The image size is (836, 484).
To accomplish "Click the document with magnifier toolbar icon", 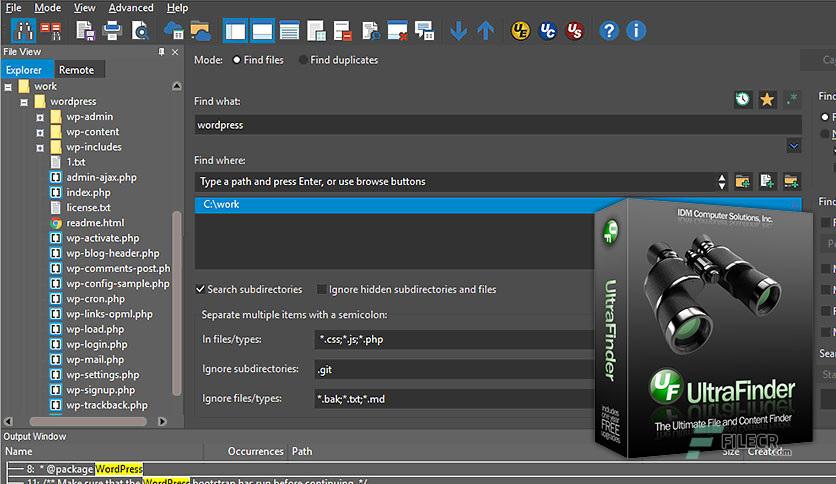I will [371, 31].
